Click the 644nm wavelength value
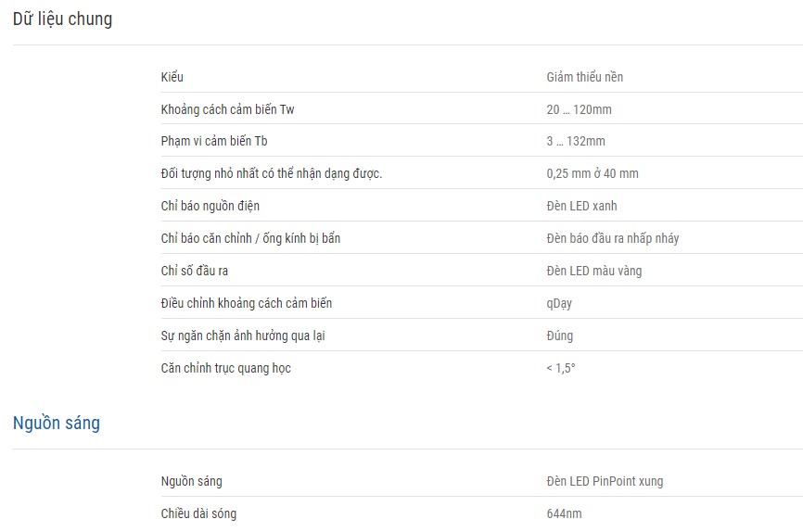 point(564,513)
